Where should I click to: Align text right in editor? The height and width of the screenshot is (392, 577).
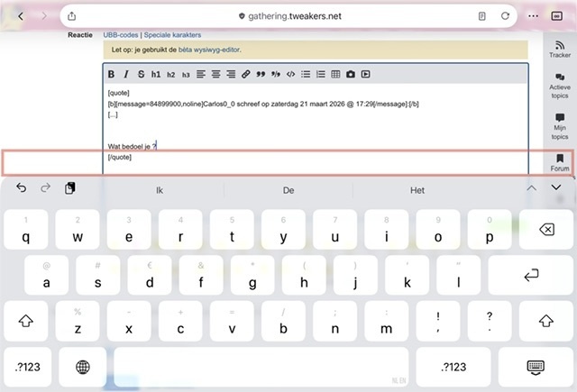231,74
